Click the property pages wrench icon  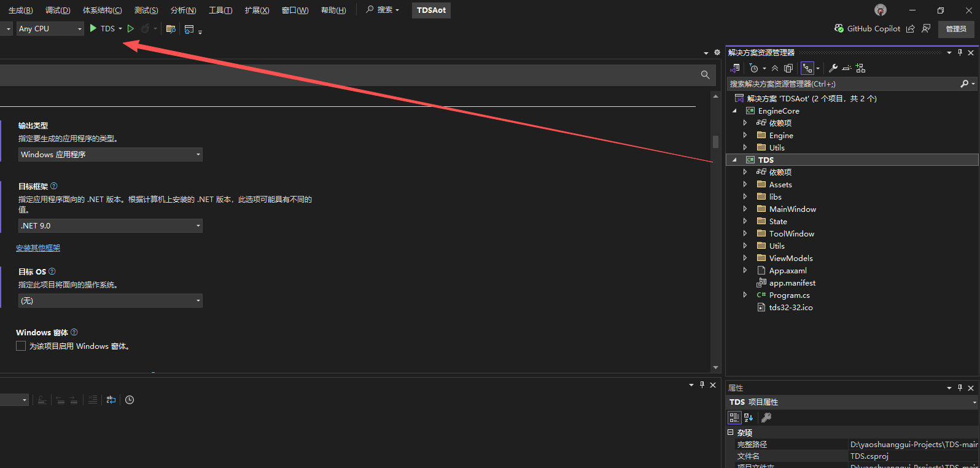click(x=766, y=418)
